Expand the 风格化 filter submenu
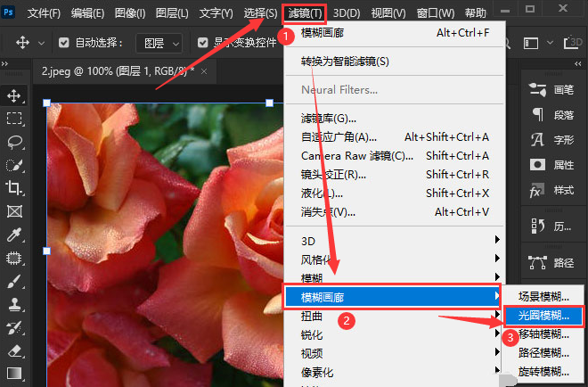The image size is (588, 387). point(497,258)
